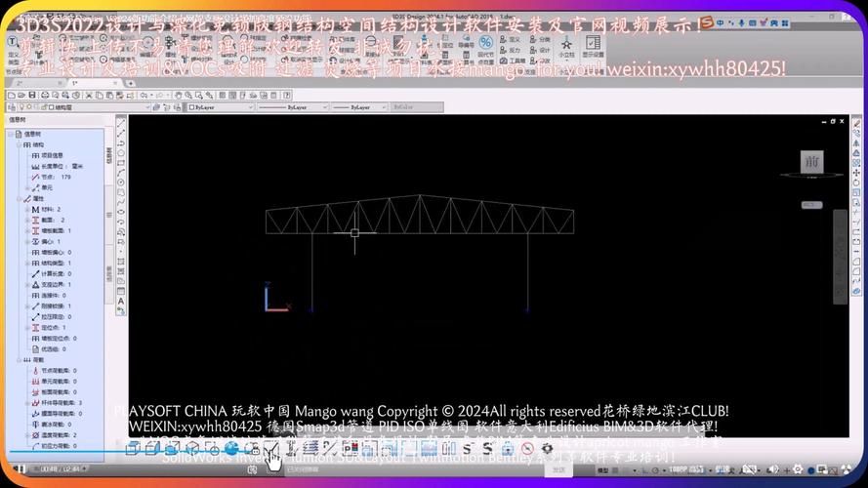Click the New file icon
868x488 pixels.
click(x=10, y=95)
